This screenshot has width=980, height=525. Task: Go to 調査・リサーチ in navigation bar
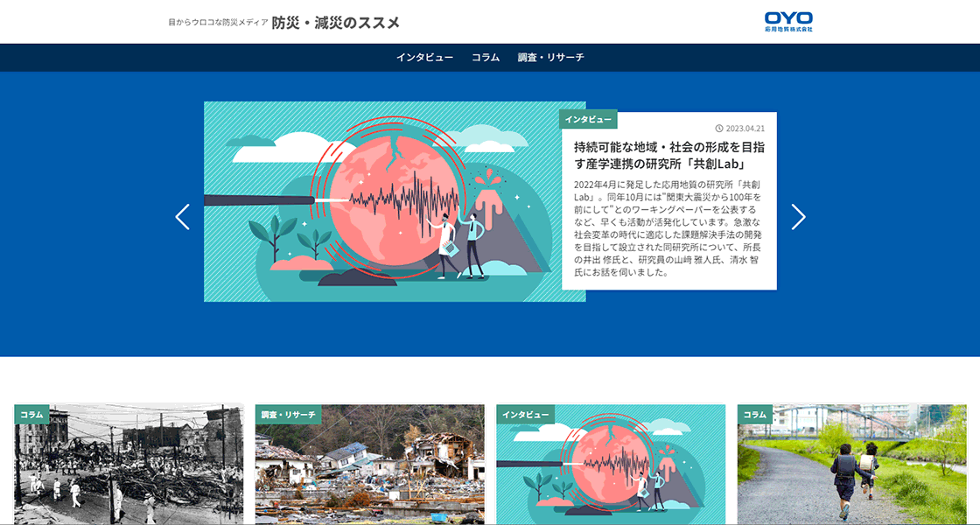(x=550, y=58)
